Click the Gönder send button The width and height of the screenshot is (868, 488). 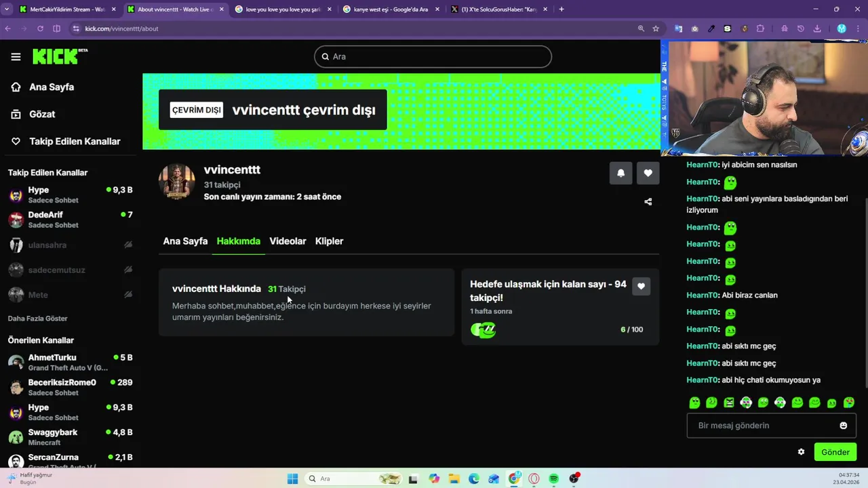click(x=835, y=452)
